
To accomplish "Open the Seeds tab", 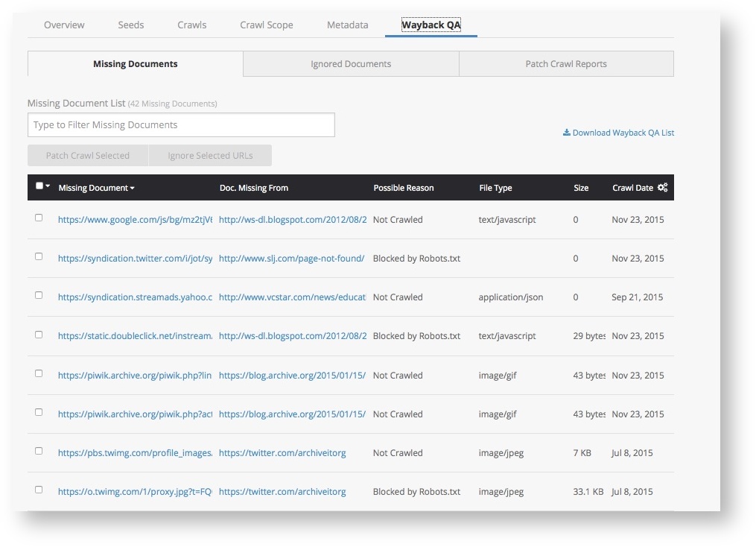I will [131, 25].
